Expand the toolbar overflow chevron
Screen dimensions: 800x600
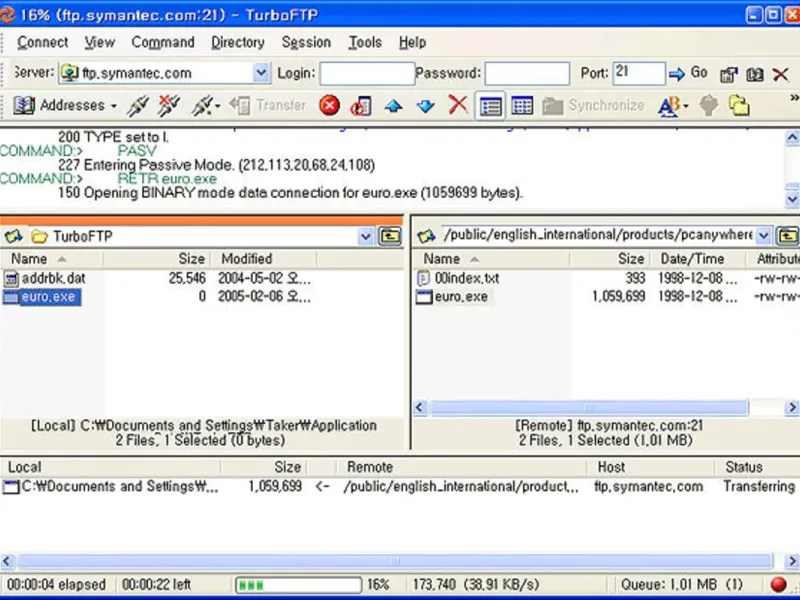[794, 98]
